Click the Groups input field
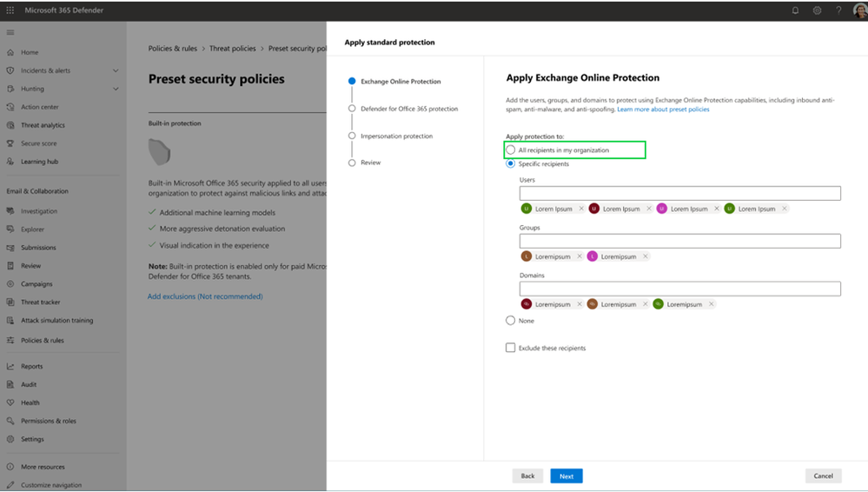Screen dimensions: 868x492 [x=679, y=241]
